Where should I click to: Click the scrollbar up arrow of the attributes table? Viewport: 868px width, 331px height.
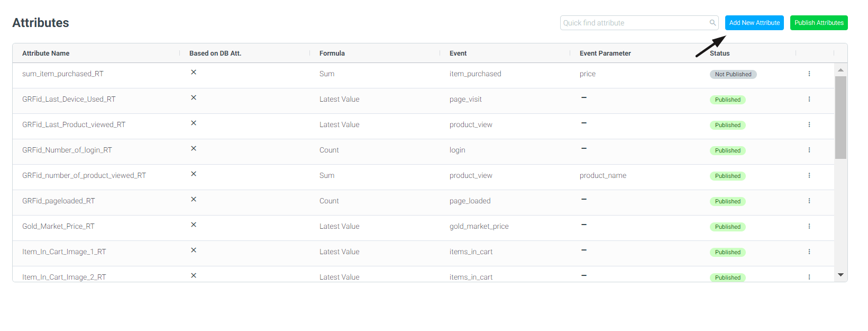(x=840, y=70)
